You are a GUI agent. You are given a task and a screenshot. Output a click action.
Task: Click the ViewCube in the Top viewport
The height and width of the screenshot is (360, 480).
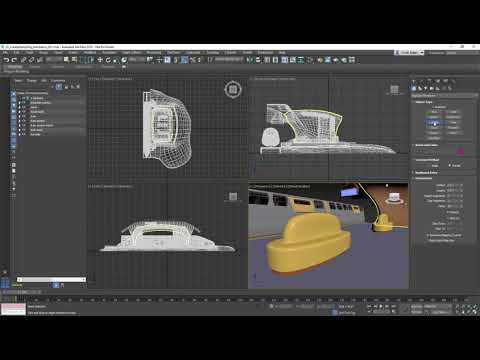point(233,89)
